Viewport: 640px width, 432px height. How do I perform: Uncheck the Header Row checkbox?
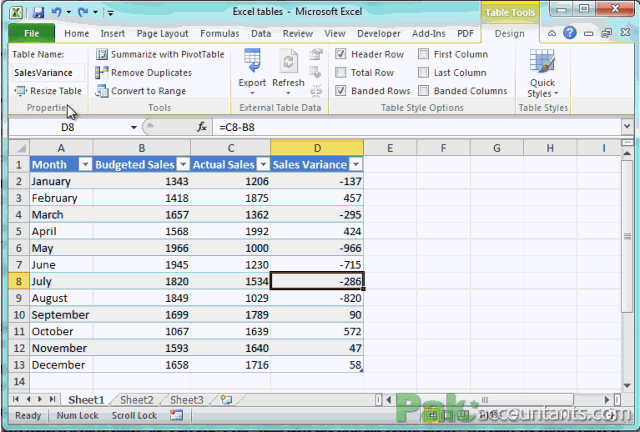[340, 54]
